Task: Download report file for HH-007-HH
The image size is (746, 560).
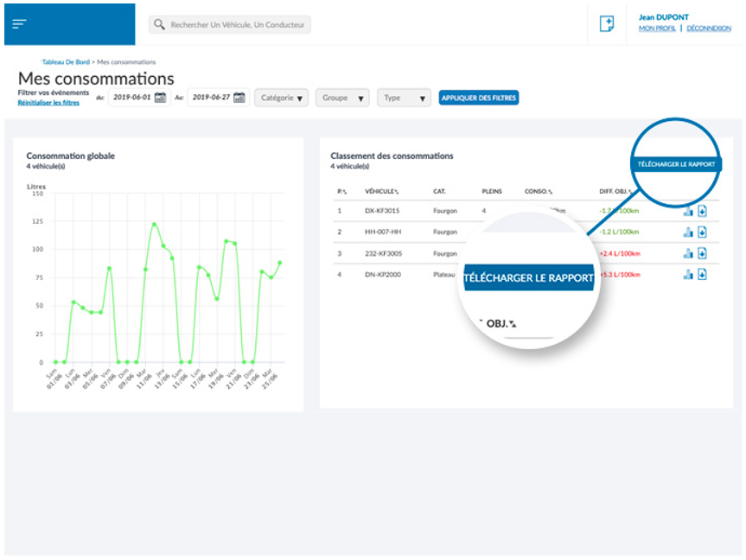Action: pyautogui.click(x=702, y=232)
